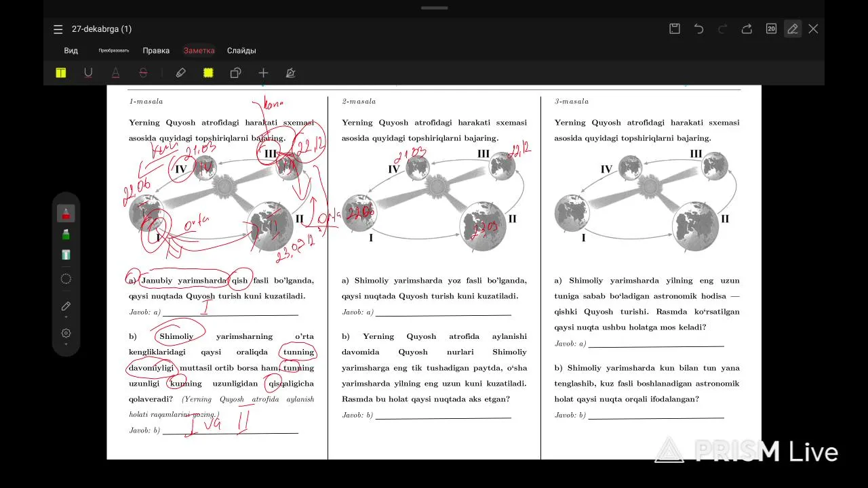Click the word Shimoliy in 1-masala question b
This screenshot has width=868, height=488.
pyautogui.click(x=176, y=337)
